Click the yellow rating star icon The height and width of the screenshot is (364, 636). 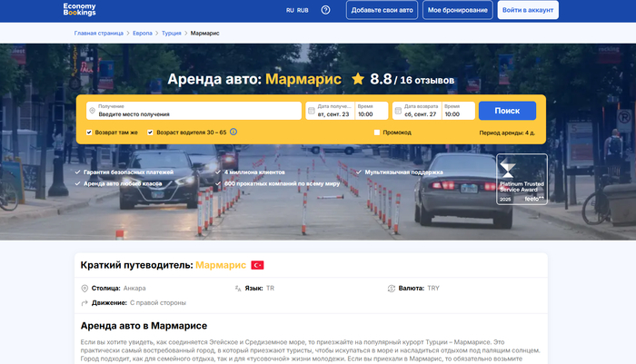click(x=358, y=79)
